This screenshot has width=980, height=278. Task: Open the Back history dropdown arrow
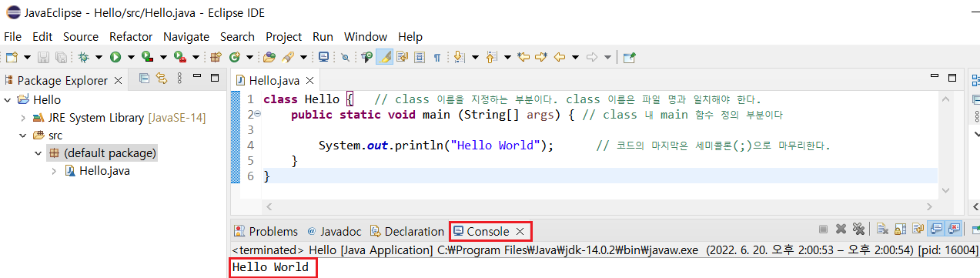tap(575, 57)
